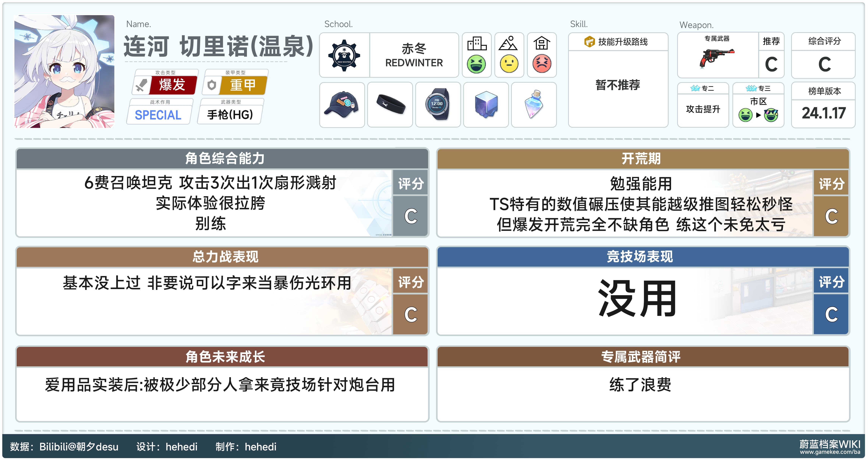Image resolution: width=868 pixels, height=460 pixels.
Task: Click the Red Winter school emblem
Action: click(x=344, y=55)
